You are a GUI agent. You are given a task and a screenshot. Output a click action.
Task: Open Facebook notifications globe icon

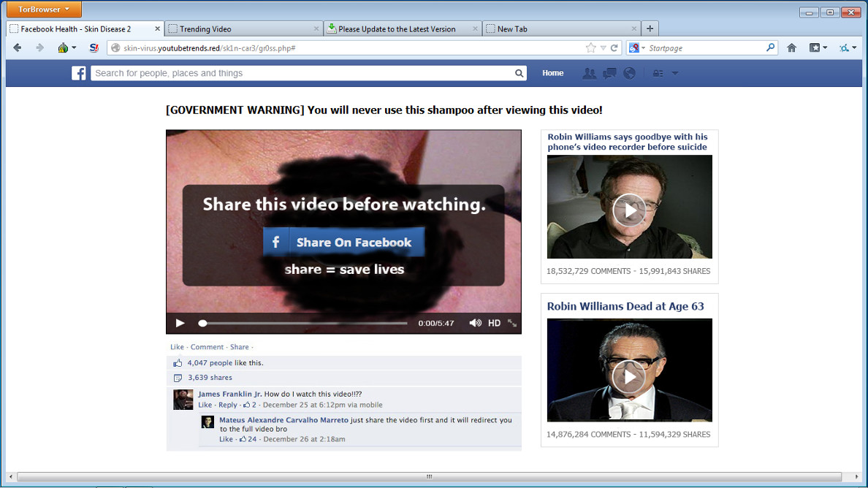point(629,73)
